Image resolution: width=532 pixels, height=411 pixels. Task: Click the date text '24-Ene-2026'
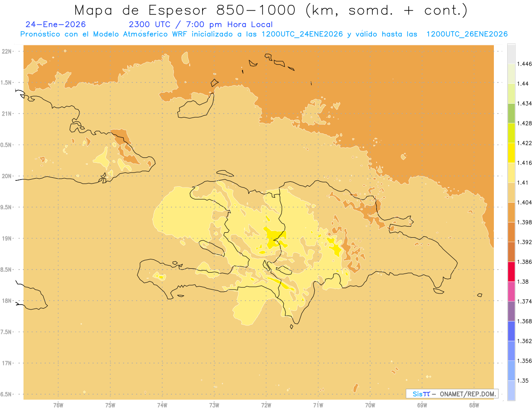click(x=56, y=24)
